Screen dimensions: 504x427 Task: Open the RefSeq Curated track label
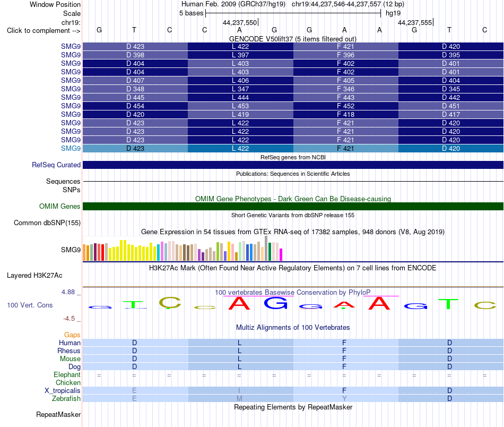(x=56, y=165)
